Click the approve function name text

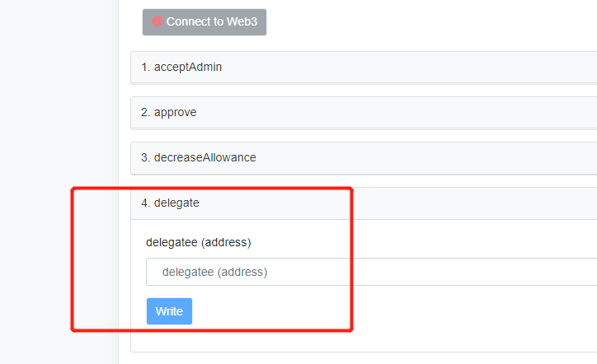(175, 113)
